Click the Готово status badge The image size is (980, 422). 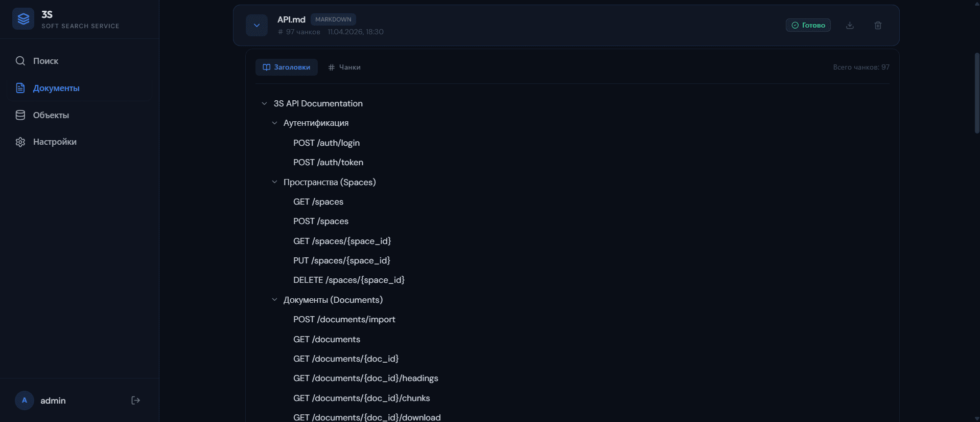click(808, 25)
